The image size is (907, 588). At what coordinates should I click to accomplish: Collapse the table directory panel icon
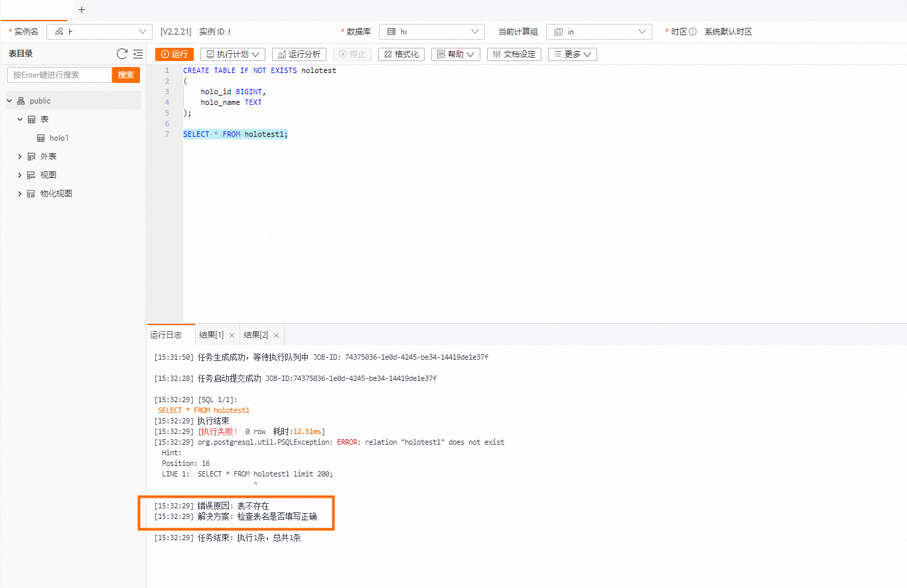click(138, 54)
